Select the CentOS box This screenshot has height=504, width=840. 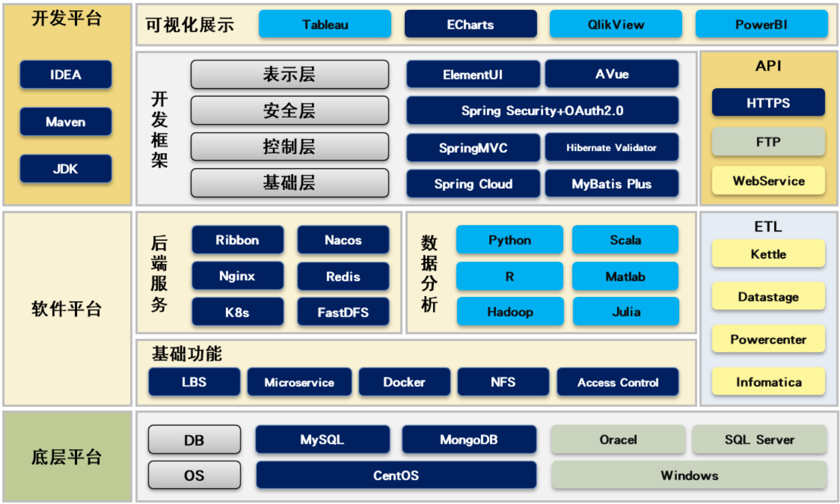[x=396, y=475]
